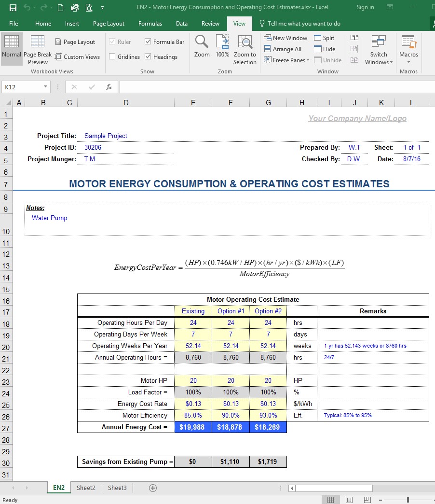Click the Water Pump notes text
This screenshot has height=504, width=435.
tap(50, 218)
